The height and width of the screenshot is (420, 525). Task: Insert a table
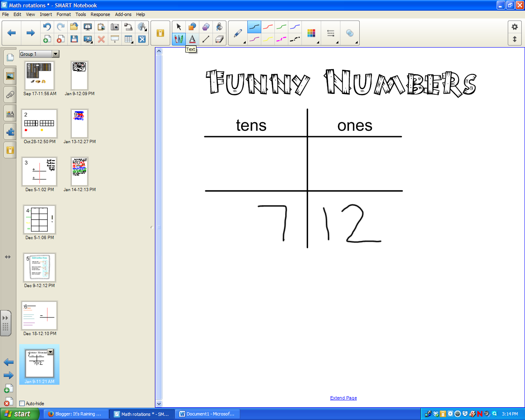(x=128, y=39)
